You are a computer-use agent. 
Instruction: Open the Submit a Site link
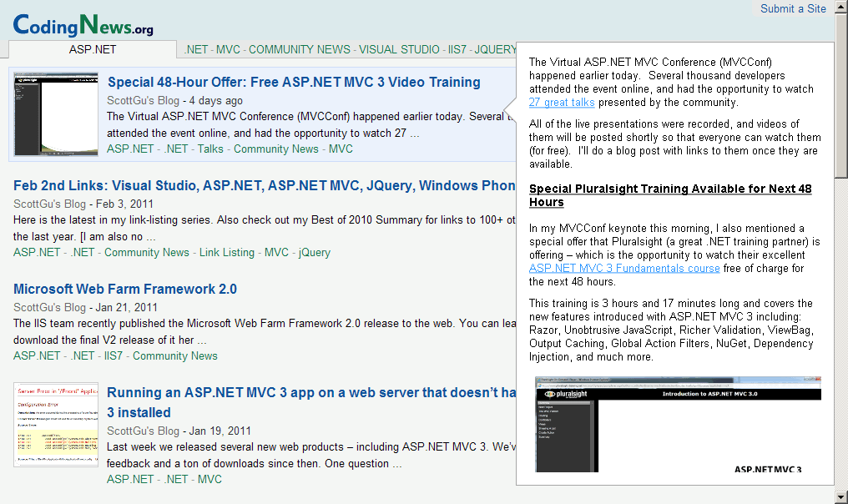(793, 8)
